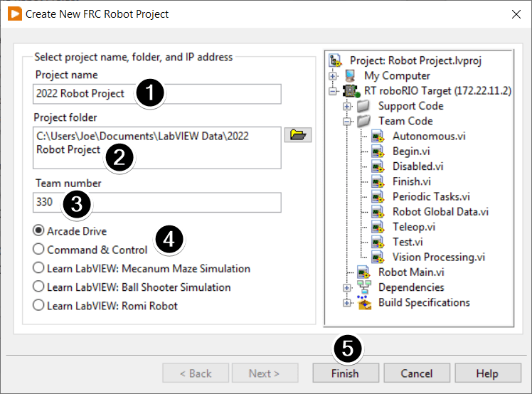Expand the Support Code folder node

[x=347, y=106]
